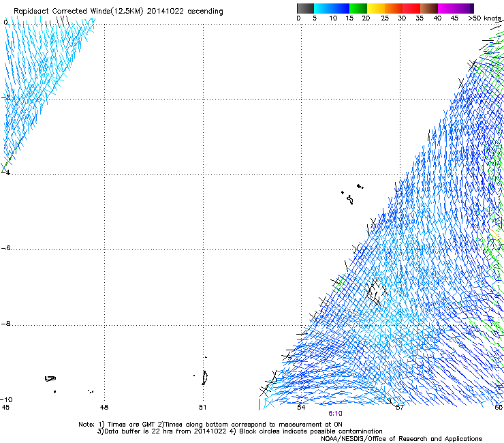This screenshot has width=504, height=443.
Task: Click the '57' longitude axis label
Action: (400, 408)
